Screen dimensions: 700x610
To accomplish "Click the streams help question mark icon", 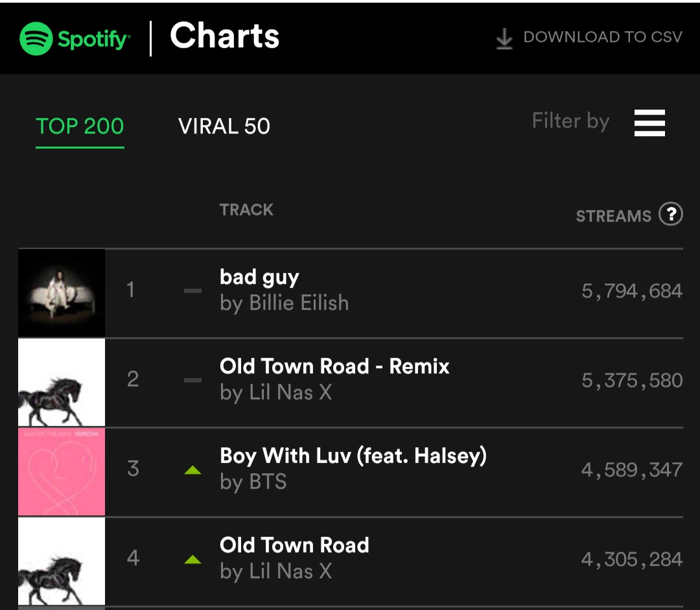I will [x=671, y=214].
